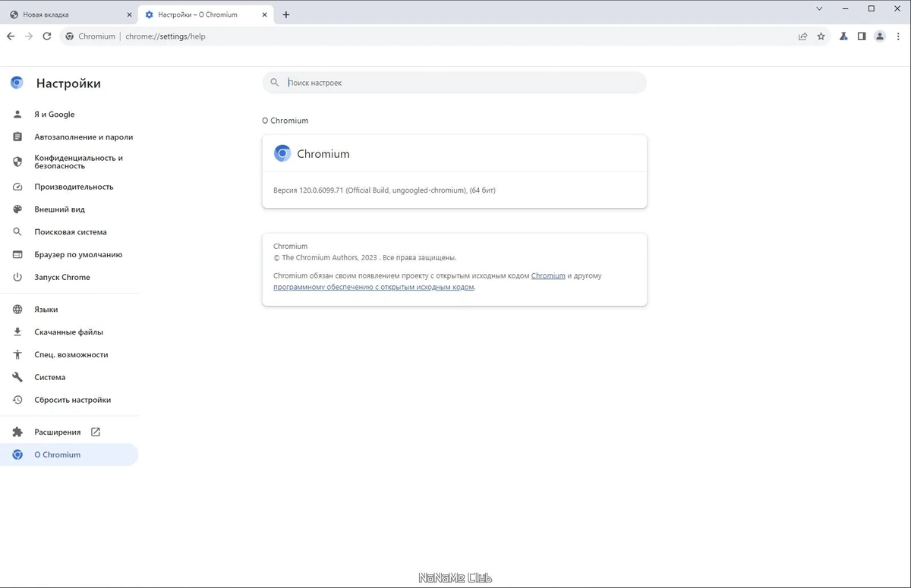Click the share page icon in address bar

802,36
